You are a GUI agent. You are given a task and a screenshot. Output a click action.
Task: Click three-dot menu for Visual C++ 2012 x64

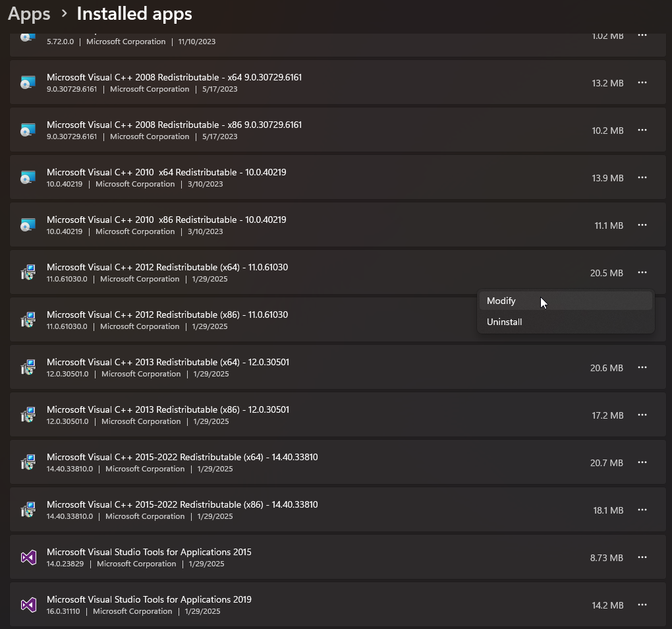tap(642, 273)
